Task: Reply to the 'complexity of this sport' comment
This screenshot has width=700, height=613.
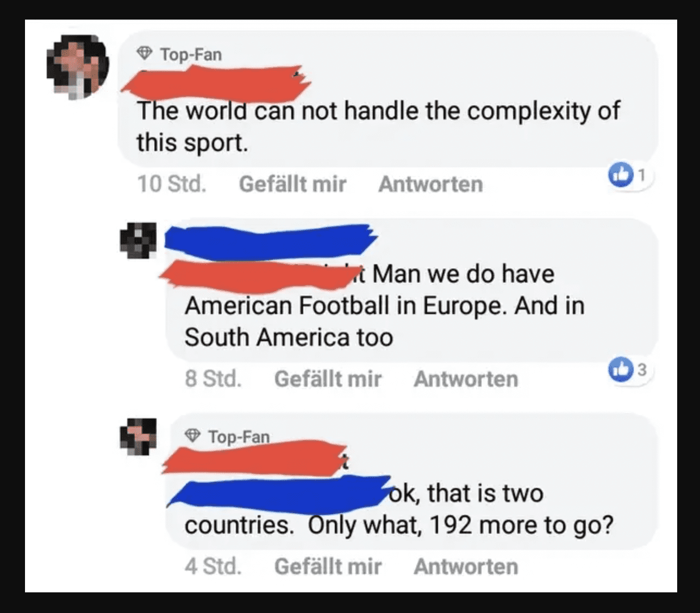Action: point(430,184)
